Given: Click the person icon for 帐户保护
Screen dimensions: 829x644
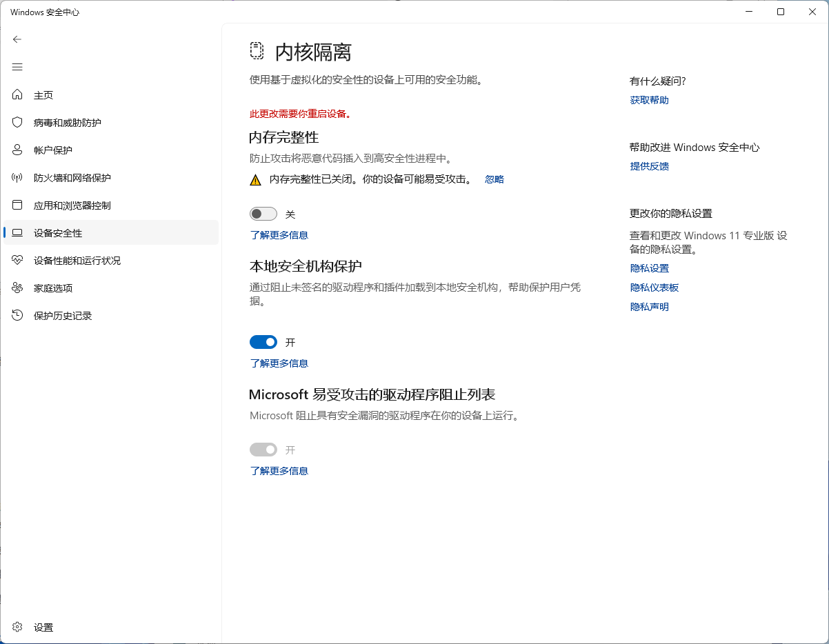Looking at the screenshot, I should (18, 150).
